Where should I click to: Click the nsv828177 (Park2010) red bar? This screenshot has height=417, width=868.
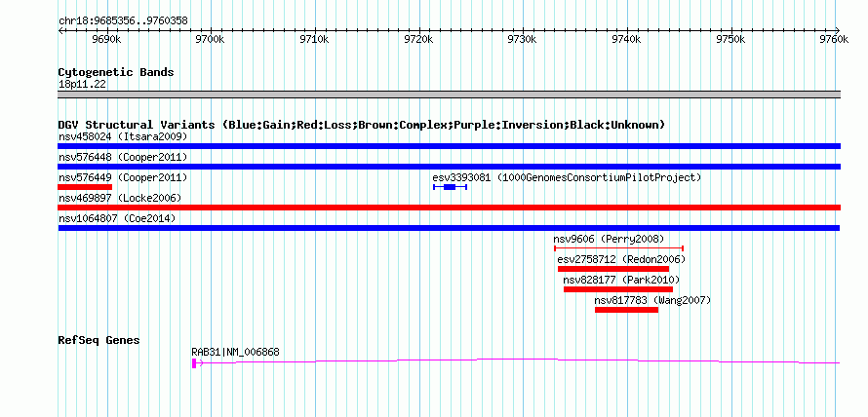[x=618, y=289]
